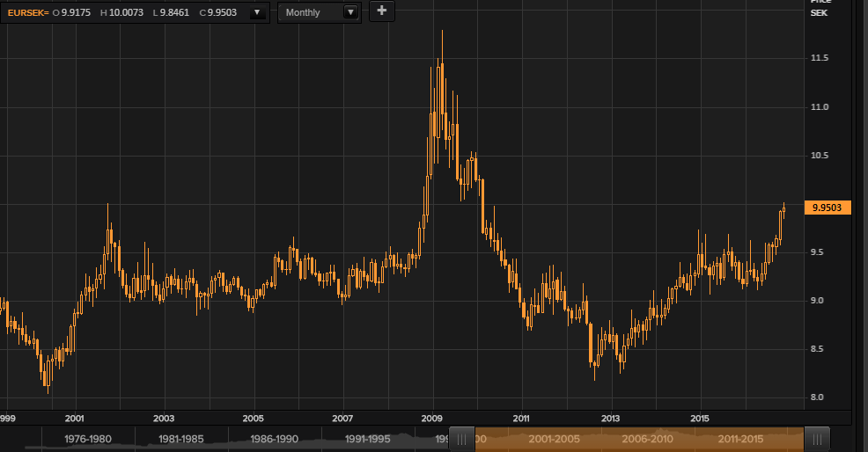Click the 2011 label on time axis
This screenshot has width=868, height=452.
[521, 419]
